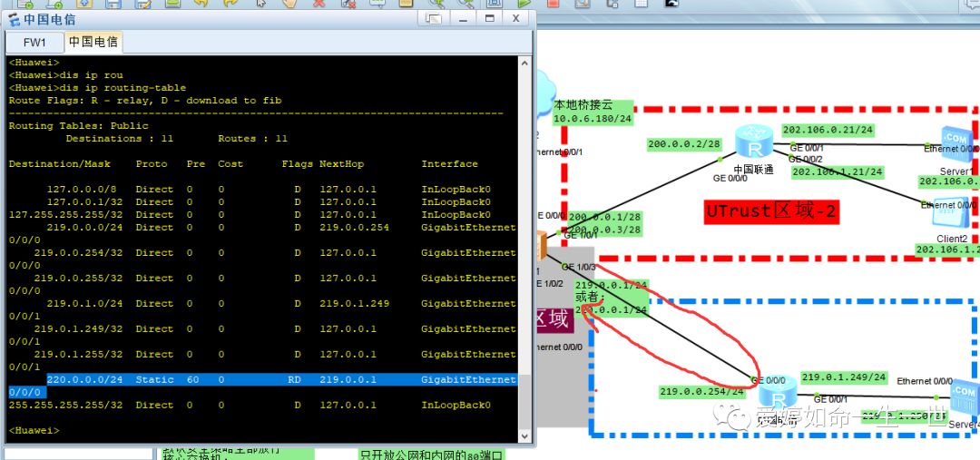The image size is (980, 460).
Task: Click the 219.0.1.0/24 route line
Action: pos(262,309)
